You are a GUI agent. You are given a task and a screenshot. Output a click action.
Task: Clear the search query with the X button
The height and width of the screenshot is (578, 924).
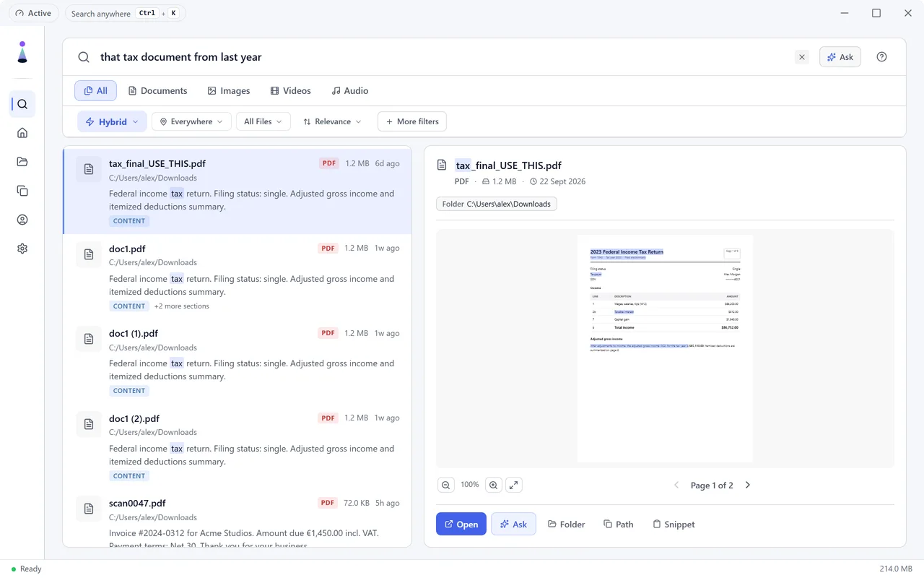(802, 57)
